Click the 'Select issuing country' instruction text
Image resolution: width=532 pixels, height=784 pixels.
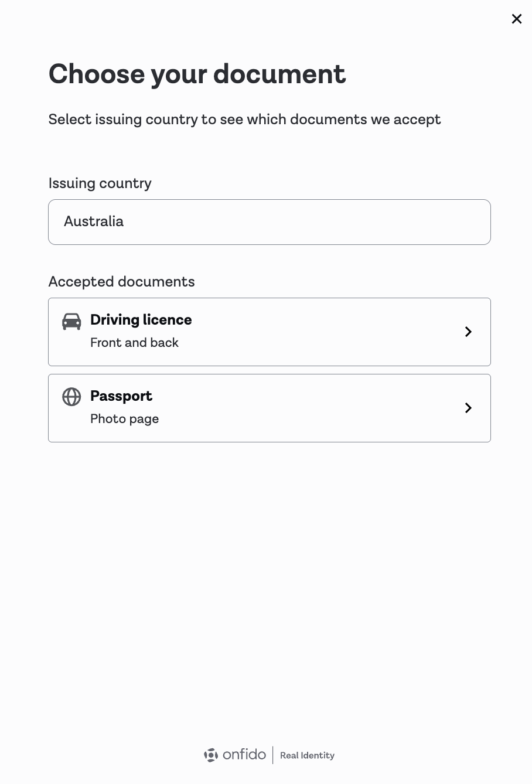click(x=244, y=120)
